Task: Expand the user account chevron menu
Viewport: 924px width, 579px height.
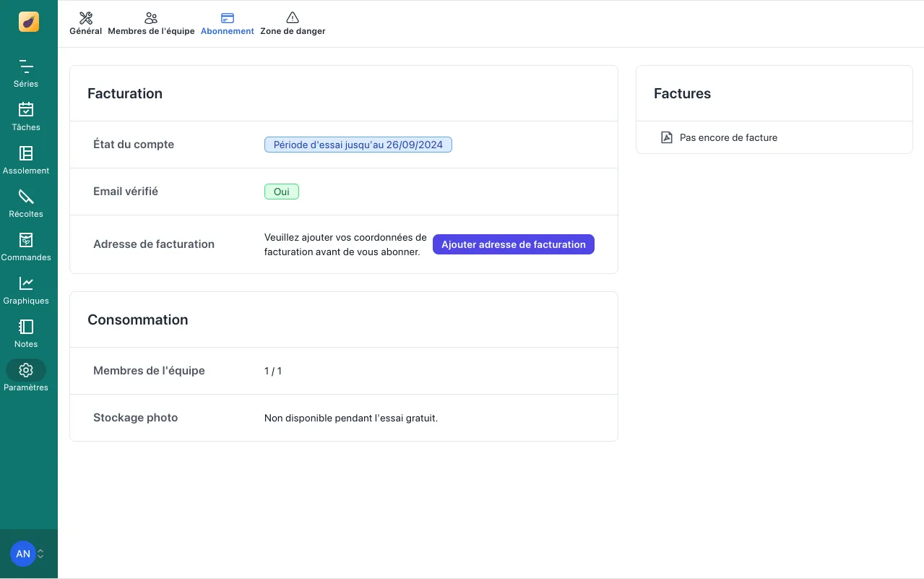Action: [x=41, y=554]
